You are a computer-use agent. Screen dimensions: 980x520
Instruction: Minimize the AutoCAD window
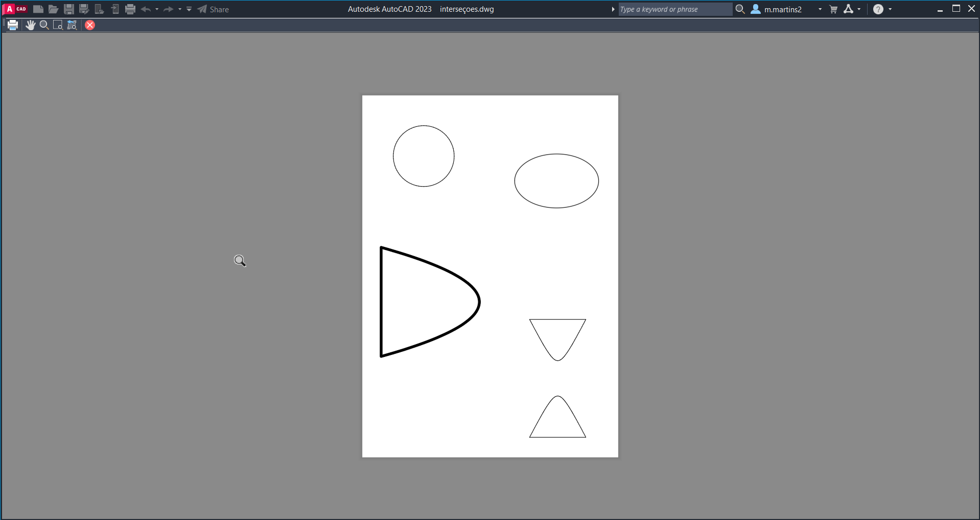[x=940, y=9]
